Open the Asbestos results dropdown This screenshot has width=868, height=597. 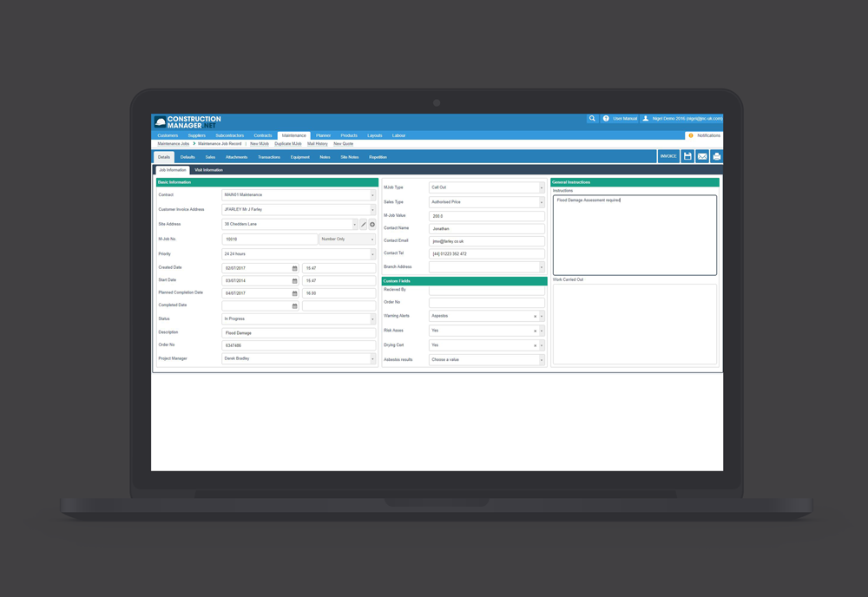541,360
